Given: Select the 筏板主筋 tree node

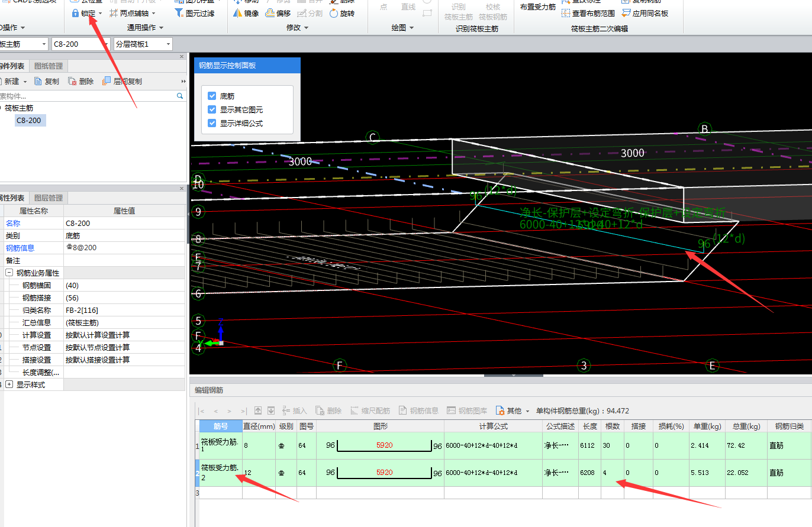Looking at the screenshot, I should 19,108.
